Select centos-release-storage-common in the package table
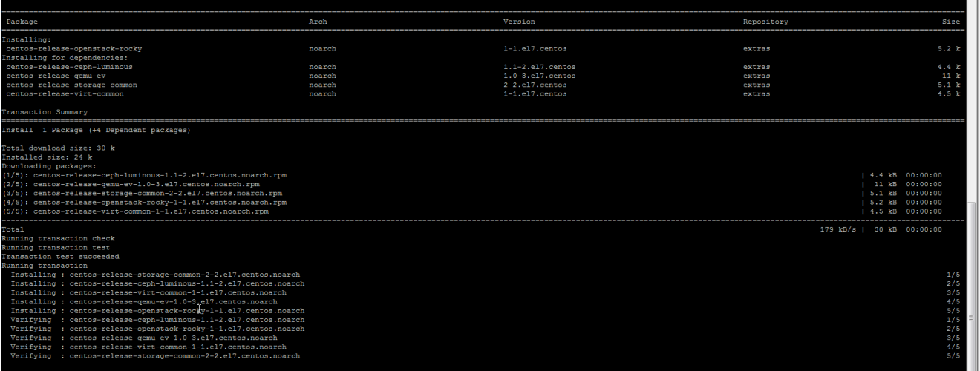Image resolution: width=980 pixels, height=371 pixels. click(71, 85)
